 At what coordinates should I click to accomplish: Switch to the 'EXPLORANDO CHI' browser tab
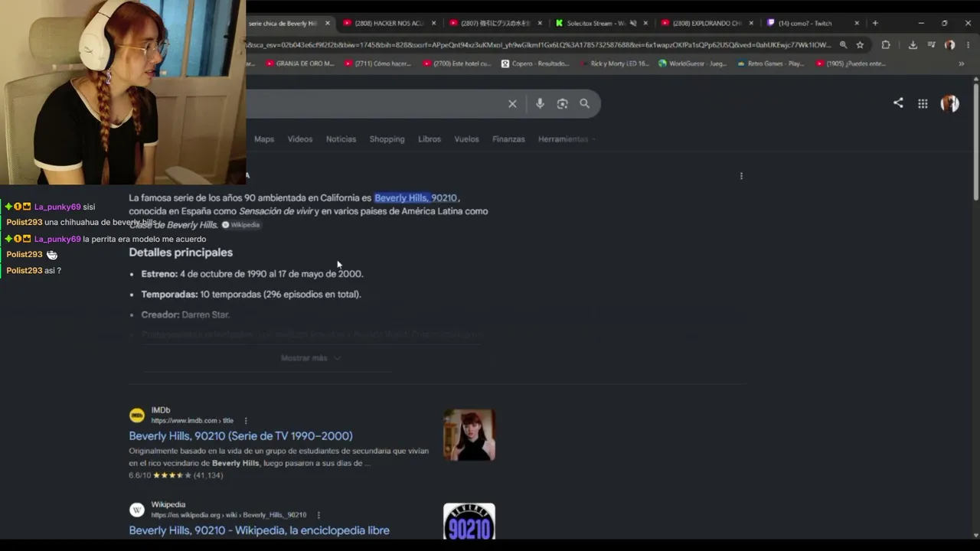pyautogui.click(x=707, y=23)
